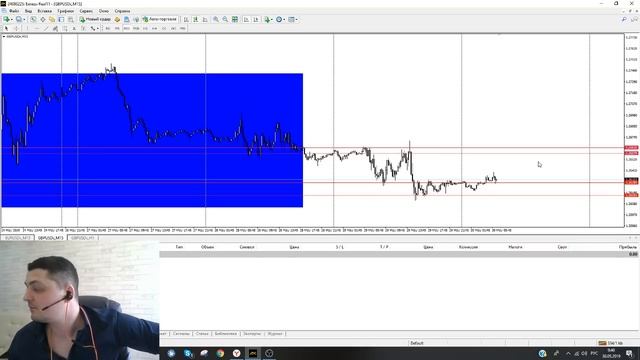Tile chart windows with grid icon
This screenshot has width=640, height=360.
click(x=235, y=19)
